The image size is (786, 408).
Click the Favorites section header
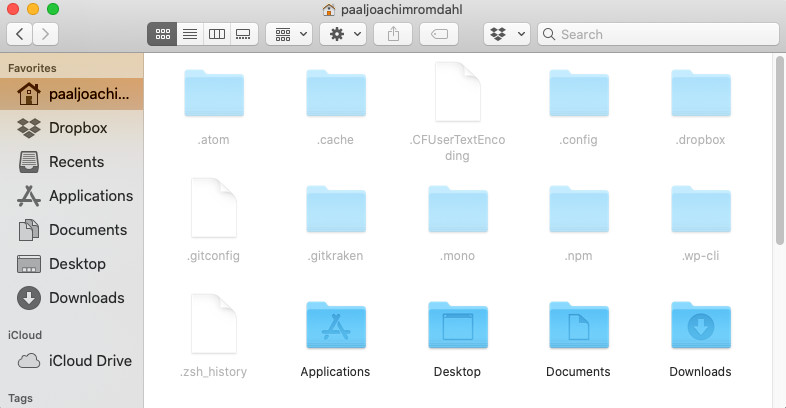[x=32, y=68]
